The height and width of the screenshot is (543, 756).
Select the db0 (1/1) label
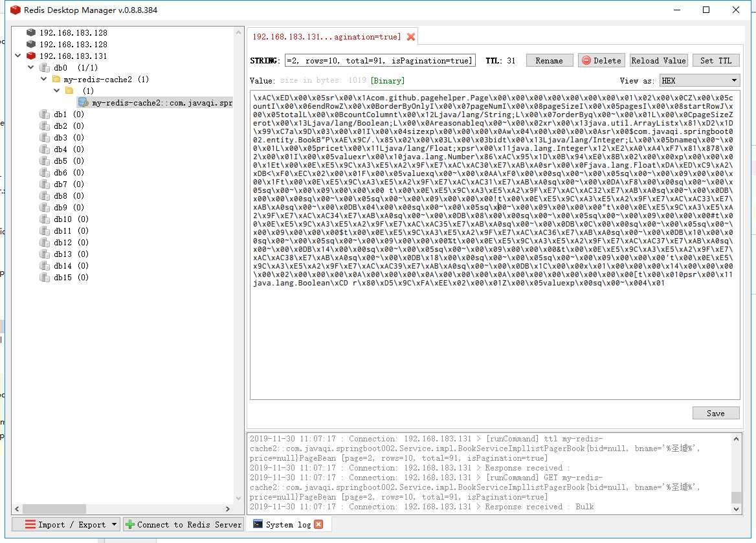tap(76, 67)
